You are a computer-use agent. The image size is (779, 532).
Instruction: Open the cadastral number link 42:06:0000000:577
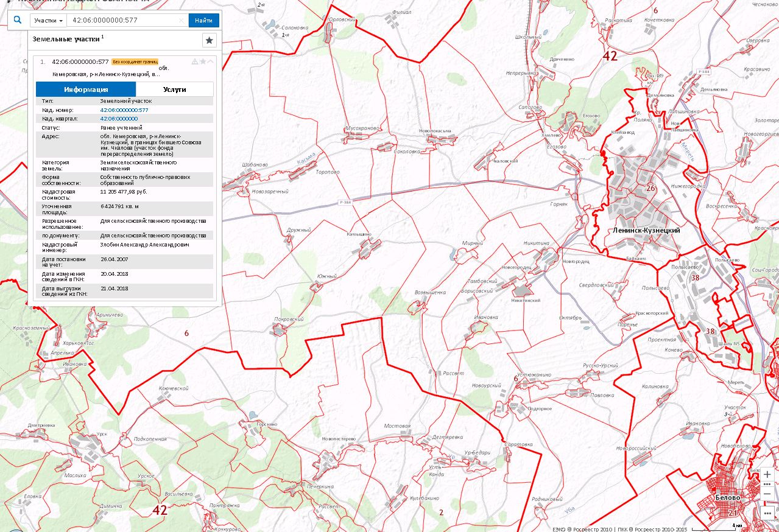(x=124, y=110)
